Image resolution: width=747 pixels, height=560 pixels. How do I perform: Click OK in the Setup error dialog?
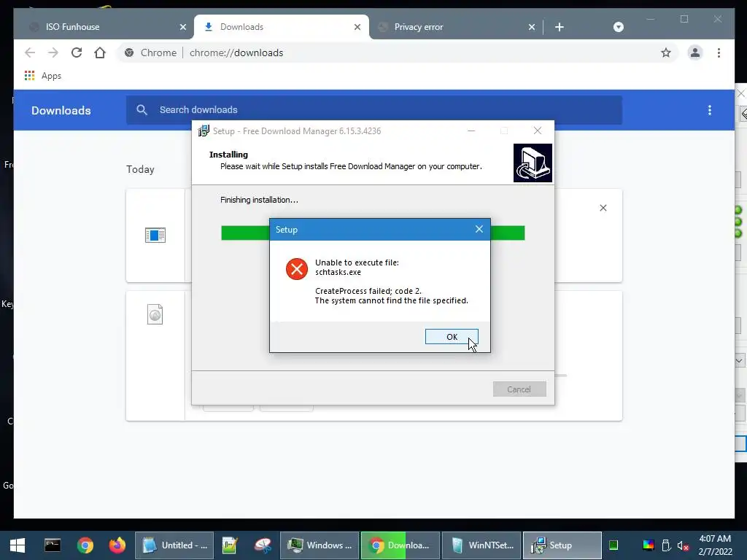click(451, 337)
